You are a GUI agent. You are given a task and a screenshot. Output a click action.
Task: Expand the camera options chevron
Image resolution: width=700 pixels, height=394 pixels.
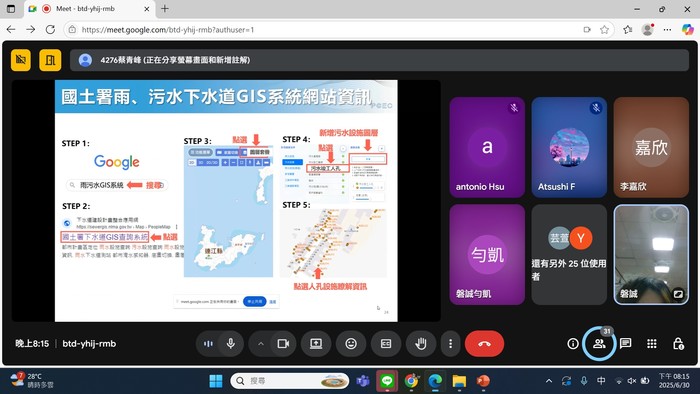(261, 344)
